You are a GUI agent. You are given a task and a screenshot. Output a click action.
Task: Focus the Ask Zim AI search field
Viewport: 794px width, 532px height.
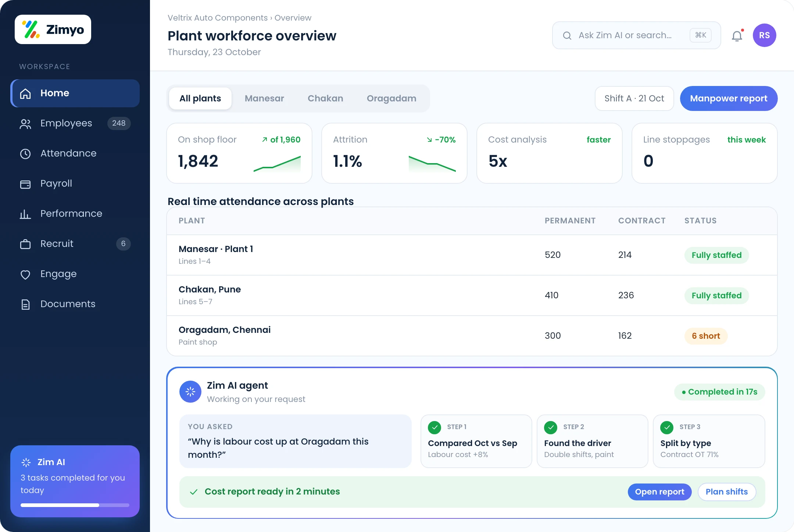[x=636, y=35]
